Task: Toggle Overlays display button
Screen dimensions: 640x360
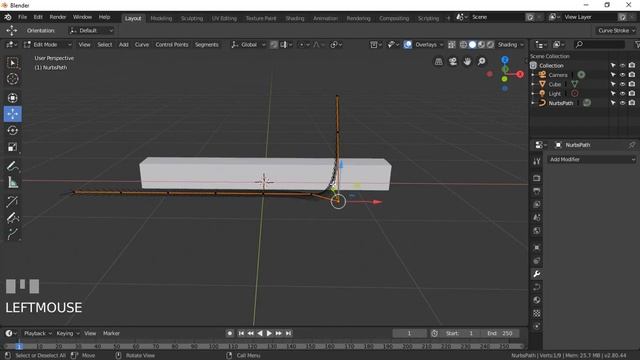Action: pyautogui.click(x=407, y=44)
